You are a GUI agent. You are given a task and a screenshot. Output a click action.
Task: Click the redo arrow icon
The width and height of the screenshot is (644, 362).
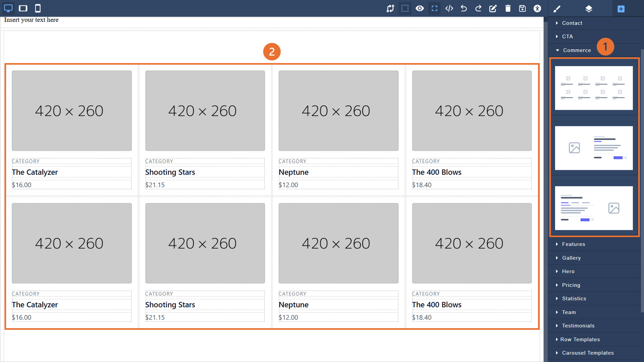(478, 8)
